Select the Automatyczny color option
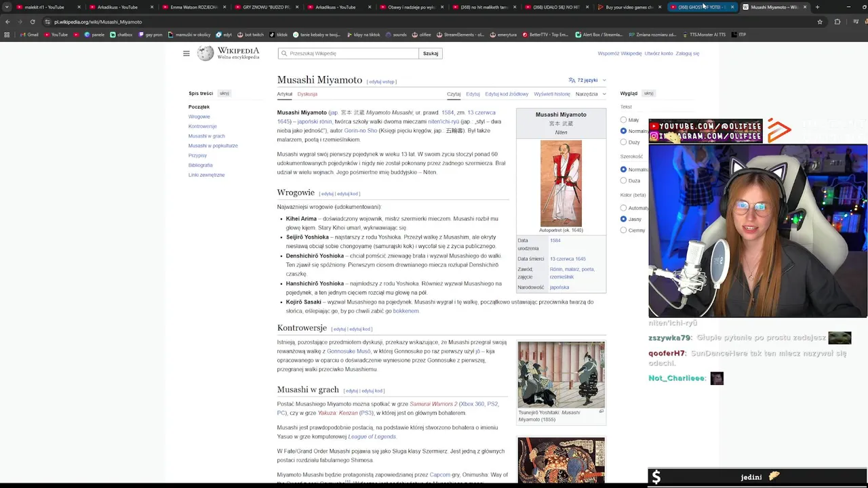Screen dimensions: 868x488 click(x=623, y=208)
